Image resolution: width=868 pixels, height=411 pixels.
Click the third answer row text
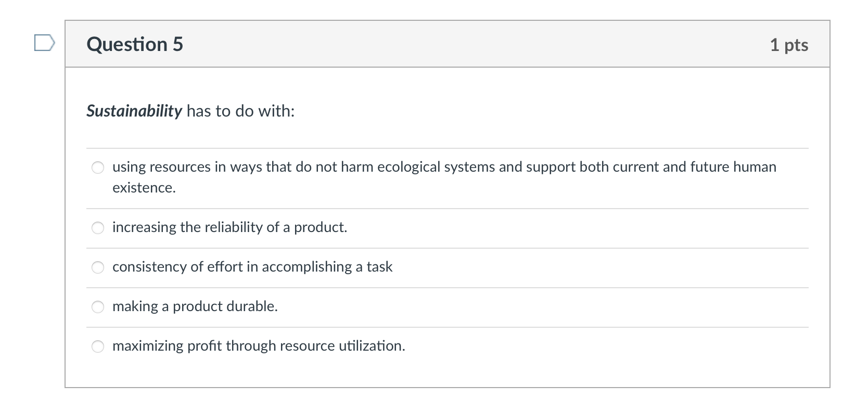[252, 267]
